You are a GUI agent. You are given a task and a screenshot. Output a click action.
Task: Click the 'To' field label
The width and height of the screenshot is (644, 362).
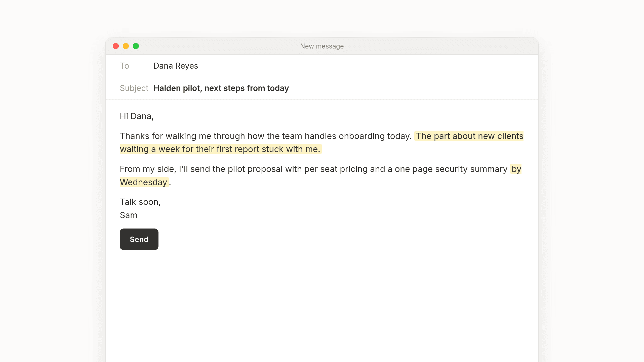pos(124,66)
